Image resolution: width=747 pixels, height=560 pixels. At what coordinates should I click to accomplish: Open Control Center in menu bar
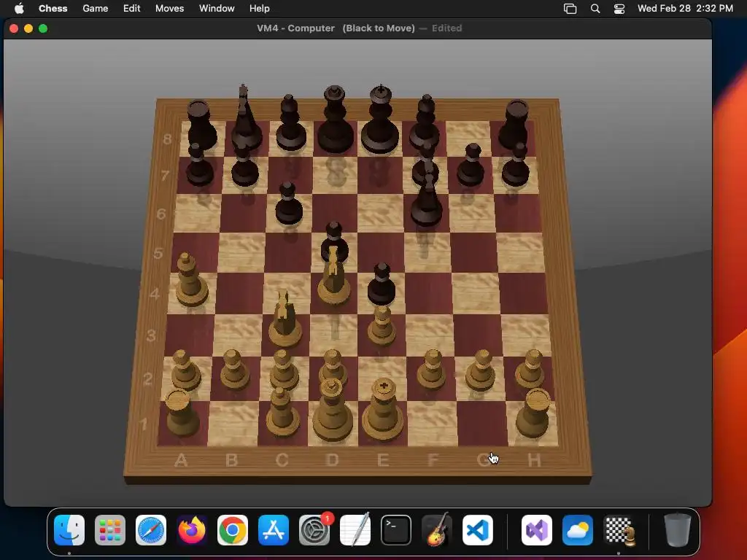click(619, 9)
